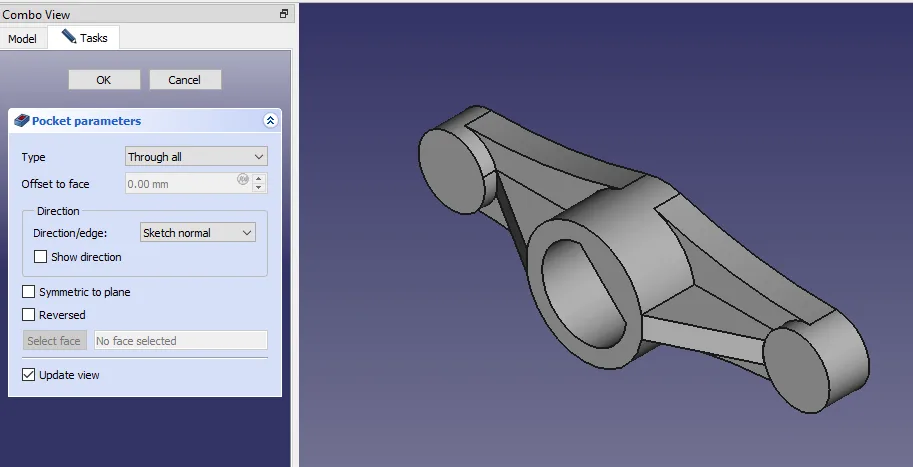This screenshot has height=467, width=913.
Task: Click the Combo View undock icon
Action: (x=284, y=14)
